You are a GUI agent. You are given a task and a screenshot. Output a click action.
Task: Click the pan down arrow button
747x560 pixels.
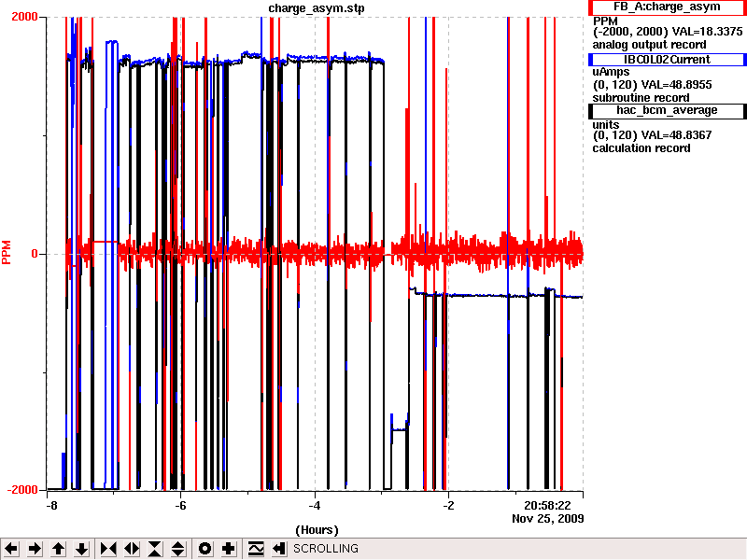click(x=82, y=549)
